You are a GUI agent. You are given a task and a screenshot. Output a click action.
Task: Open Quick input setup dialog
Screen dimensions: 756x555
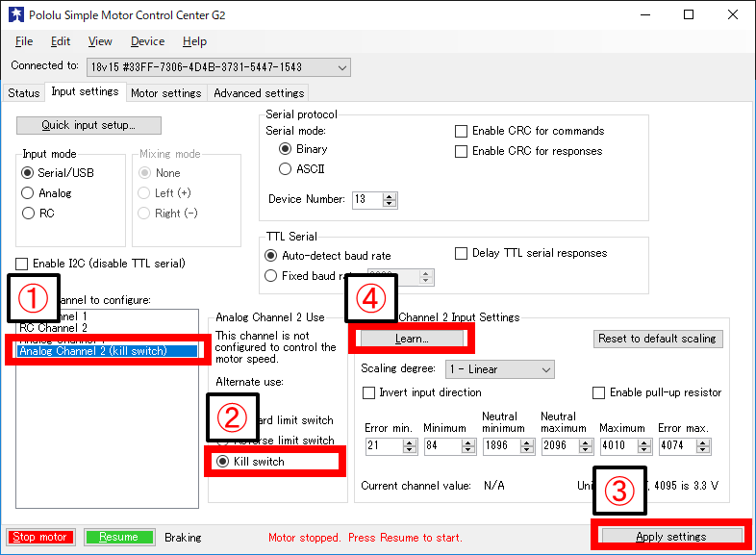88,125
